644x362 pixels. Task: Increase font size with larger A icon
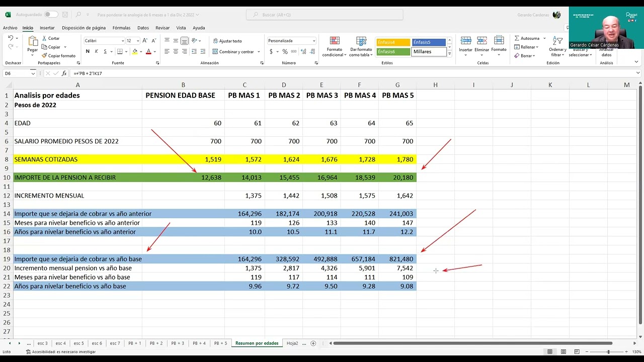[x=145, y=41]
